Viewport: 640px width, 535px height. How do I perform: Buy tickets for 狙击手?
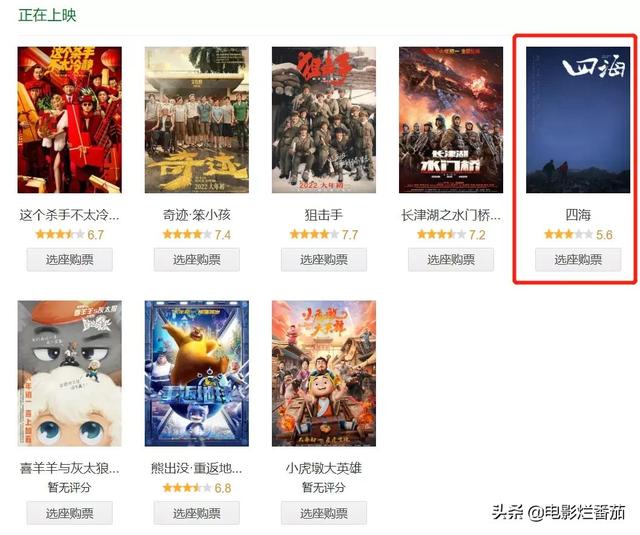click(x=324, y=260)
